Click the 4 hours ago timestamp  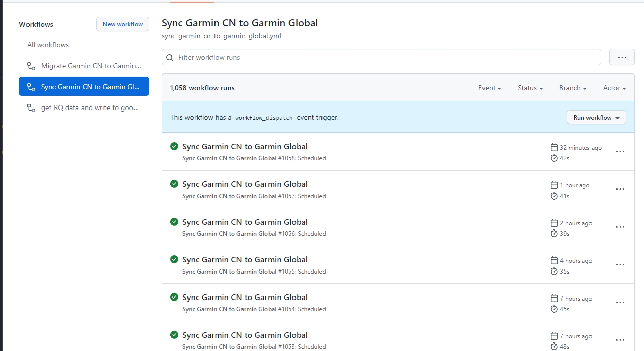[576, 261]
